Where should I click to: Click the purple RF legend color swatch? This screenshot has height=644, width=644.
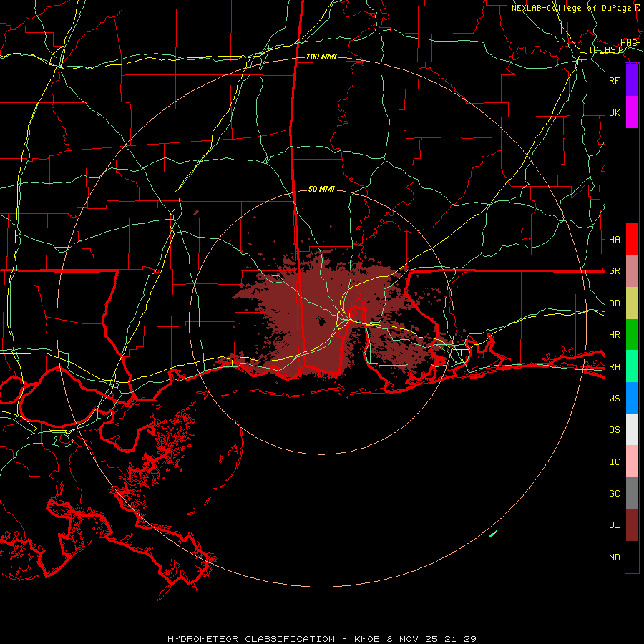coord(632,80)
